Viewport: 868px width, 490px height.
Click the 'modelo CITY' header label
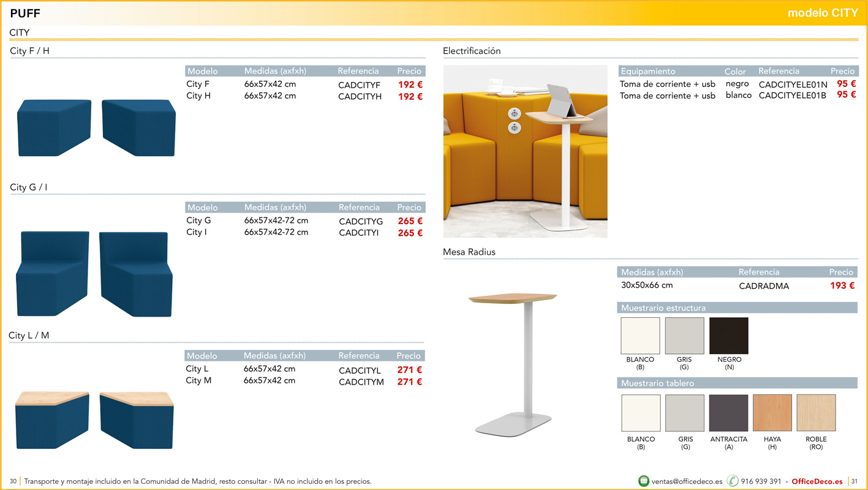coord(823,13)
